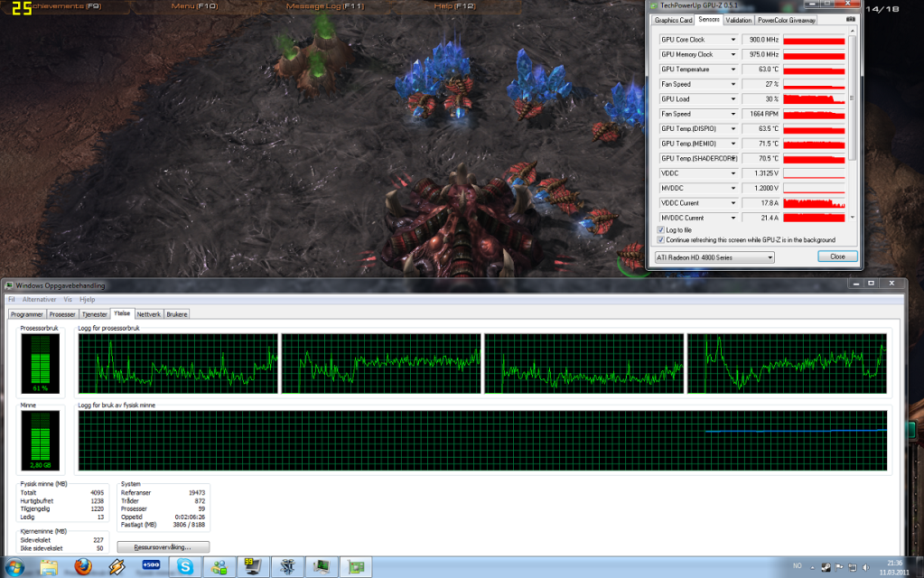924x578 pixels.
Task: Open GPU Core Clock sensor dropdown
Action: click(x=733, y=40)
